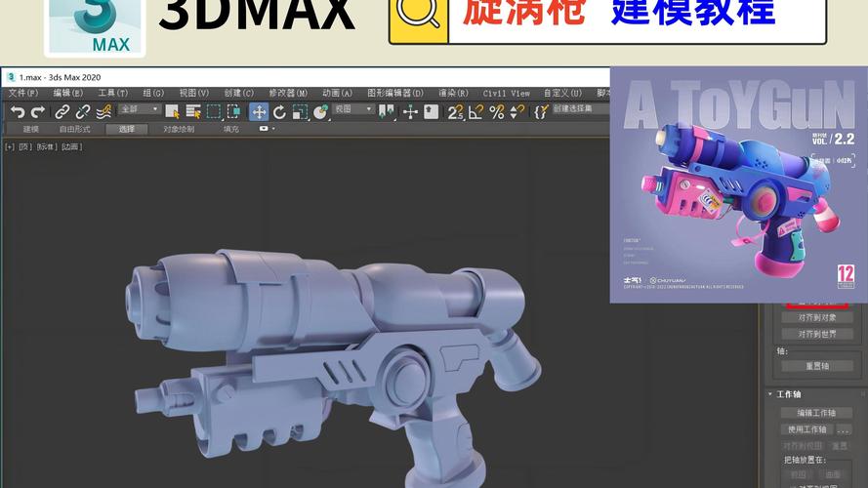
Task: Select the Link objects chain icon
Action: coord(62,112)
